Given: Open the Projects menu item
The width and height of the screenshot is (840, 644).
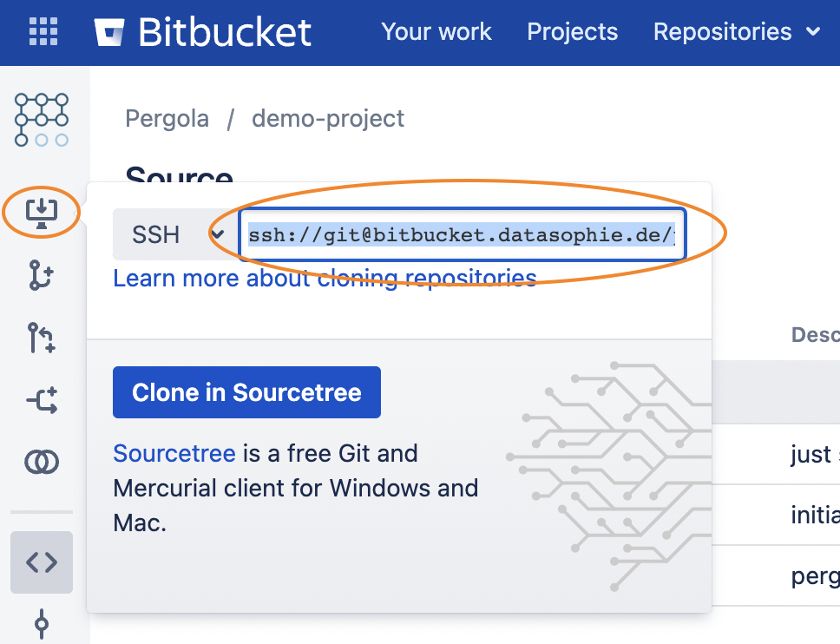Looking at the screenshot, I should coord(573,32).
